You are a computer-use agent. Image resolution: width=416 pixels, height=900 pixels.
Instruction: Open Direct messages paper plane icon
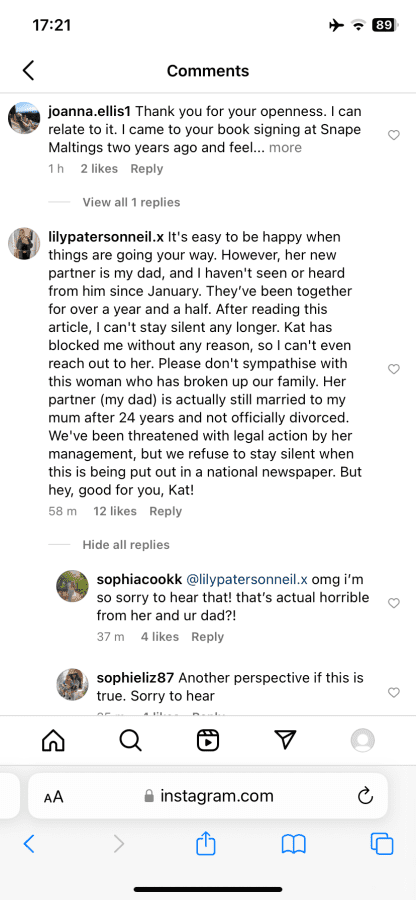click(285, 740)
